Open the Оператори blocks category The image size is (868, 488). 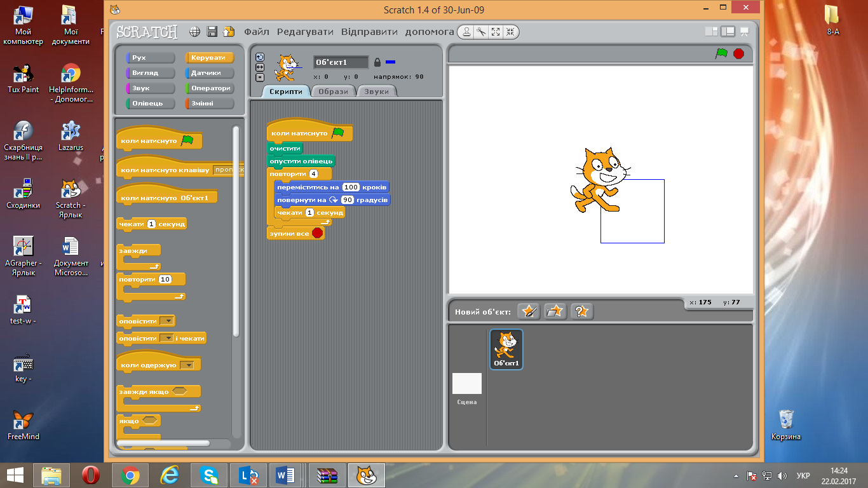click(210, 88)
